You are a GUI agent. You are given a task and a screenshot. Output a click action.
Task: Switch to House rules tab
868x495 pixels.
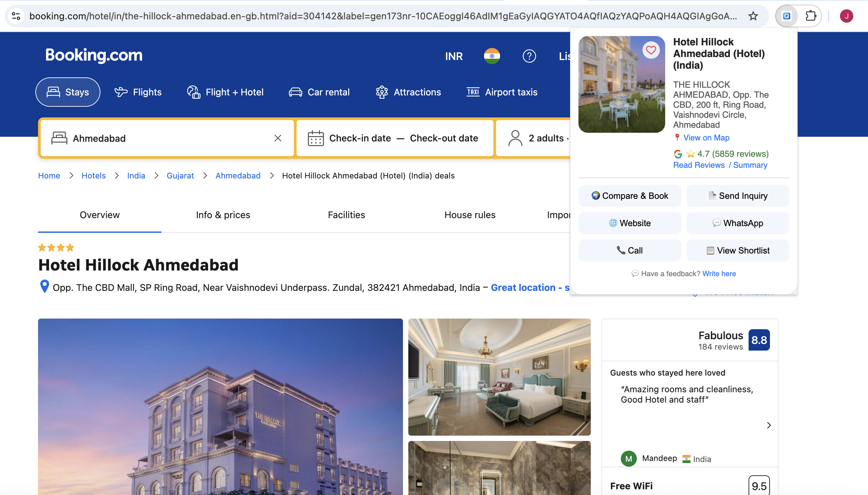pyautogui.click(x=470, y=215)
